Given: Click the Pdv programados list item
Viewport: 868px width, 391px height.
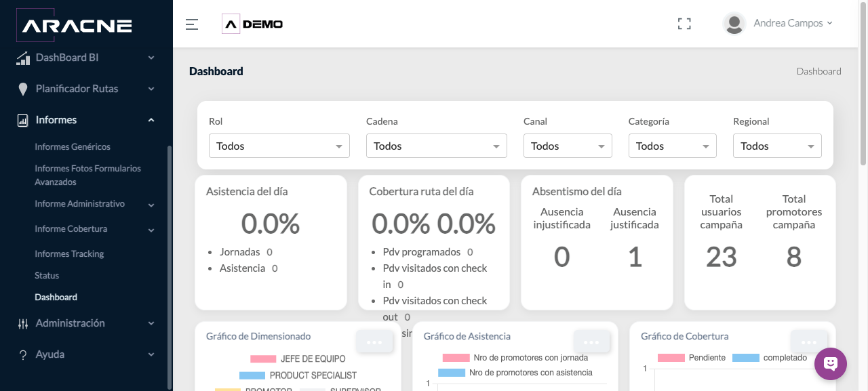Looking at the screenshot, I should point(428,252).
